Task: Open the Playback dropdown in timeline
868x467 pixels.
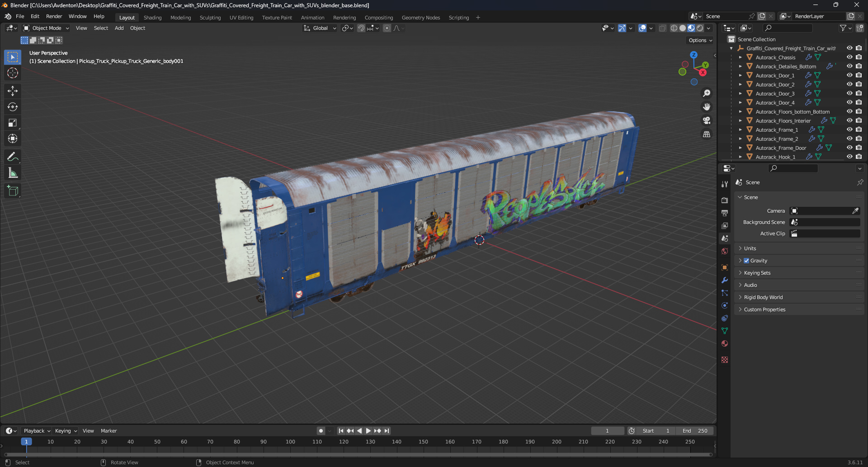Action: 37,431
